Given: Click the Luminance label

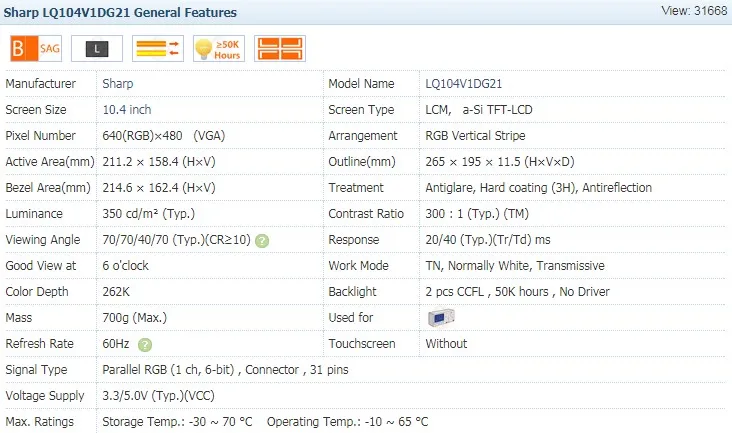Looking at the screenshot, I should [34, 214].
